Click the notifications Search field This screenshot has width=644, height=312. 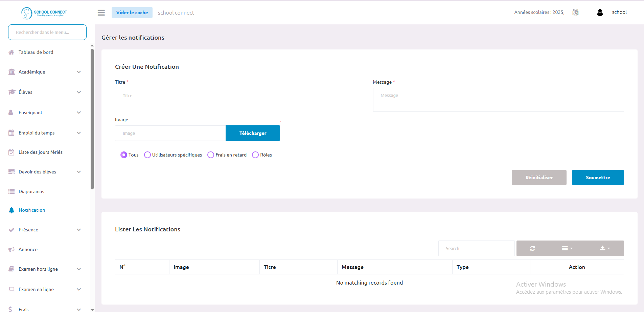pos(476,248)
